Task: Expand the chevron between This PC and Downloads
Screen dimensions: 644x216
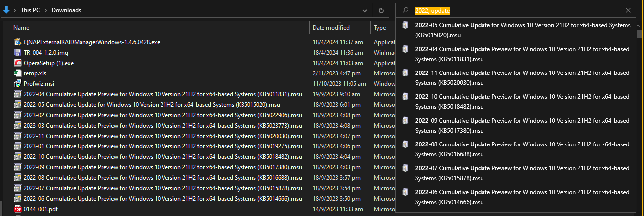Action: click(47, 10)
